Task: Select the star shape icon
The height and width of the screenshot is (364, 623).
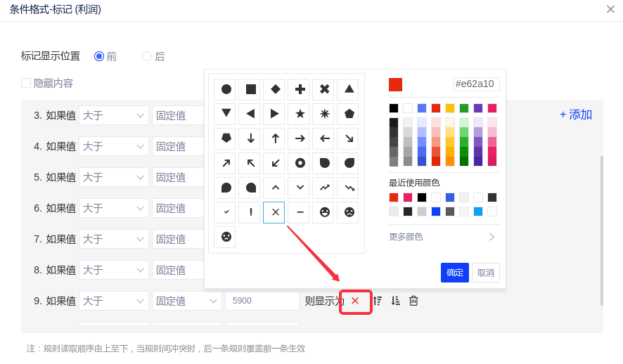Action: coord(300,114)
